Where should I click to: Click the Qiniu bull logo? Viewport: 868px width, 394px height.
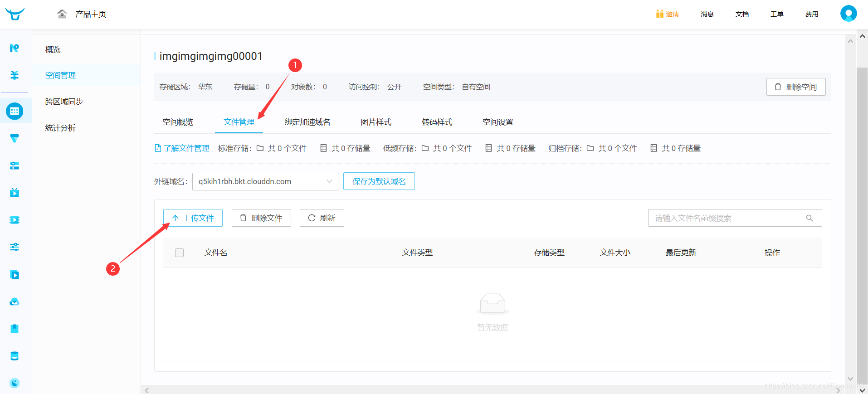pyautogui.click(x=15, y=14)
